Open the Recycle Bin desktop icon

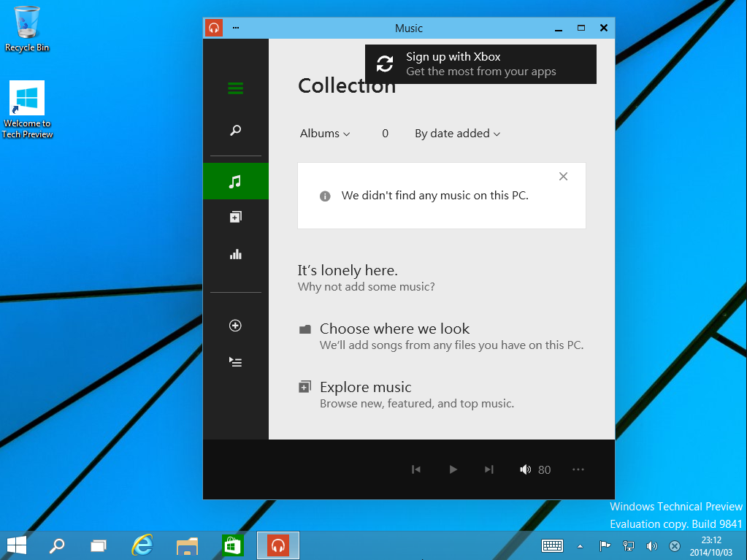pos(27,28)
